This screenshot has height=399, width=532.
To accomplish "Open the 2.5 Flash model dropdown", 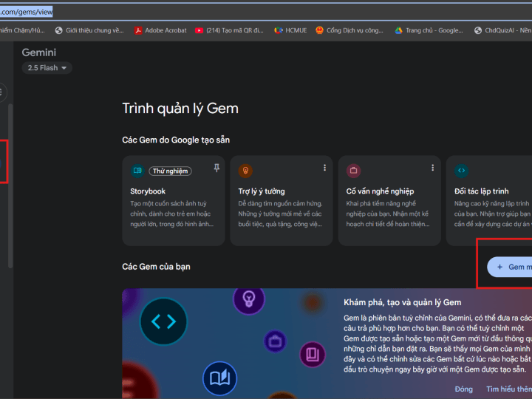I will click(47, 68).
